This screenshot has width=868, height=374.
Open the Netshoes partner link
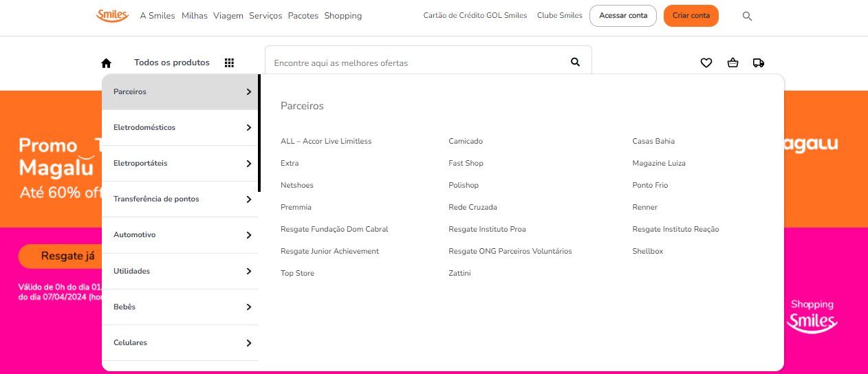point(297,185)
